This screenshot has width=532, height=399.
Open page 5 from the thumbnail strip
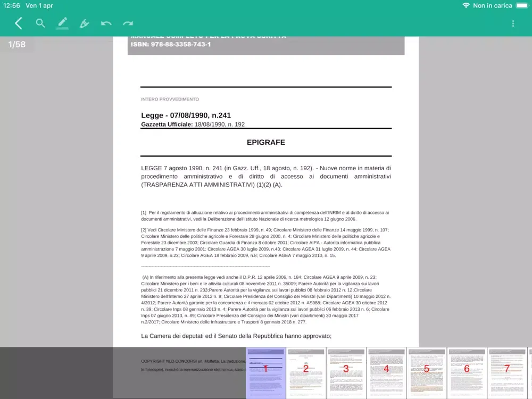point(427,371)
